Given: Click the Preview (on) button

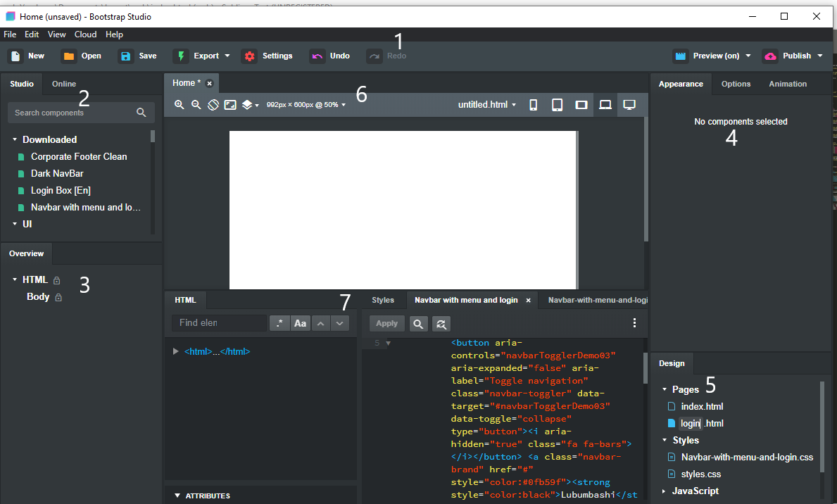Looking at the screenshot, I should click(x=707, y=56).
